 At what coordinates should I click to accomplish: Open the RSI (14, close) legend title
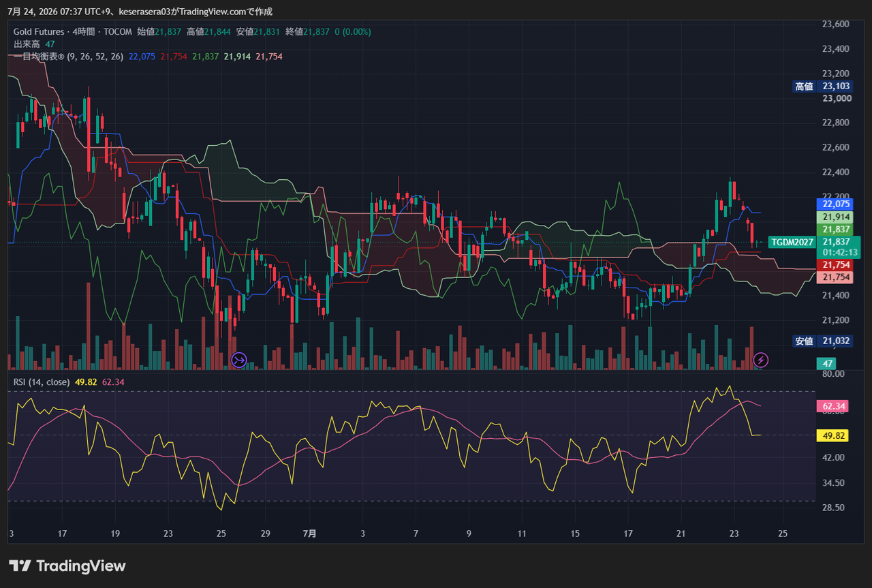42,382
